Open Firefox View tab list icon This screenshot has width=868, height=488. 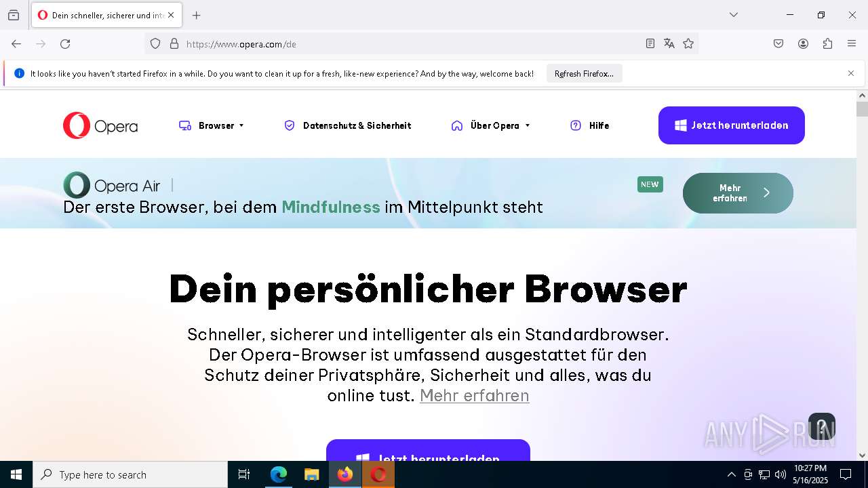[14, 15]
